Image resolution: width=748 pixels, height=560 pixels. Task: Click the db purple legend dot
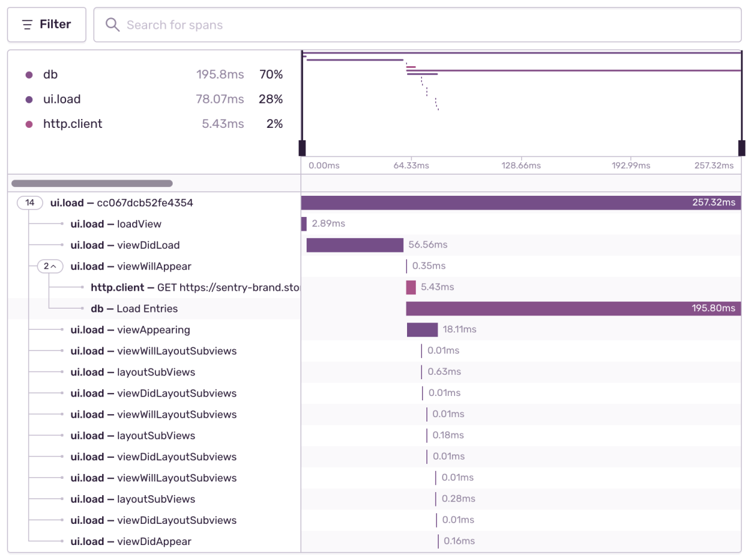tap(29, 75)
